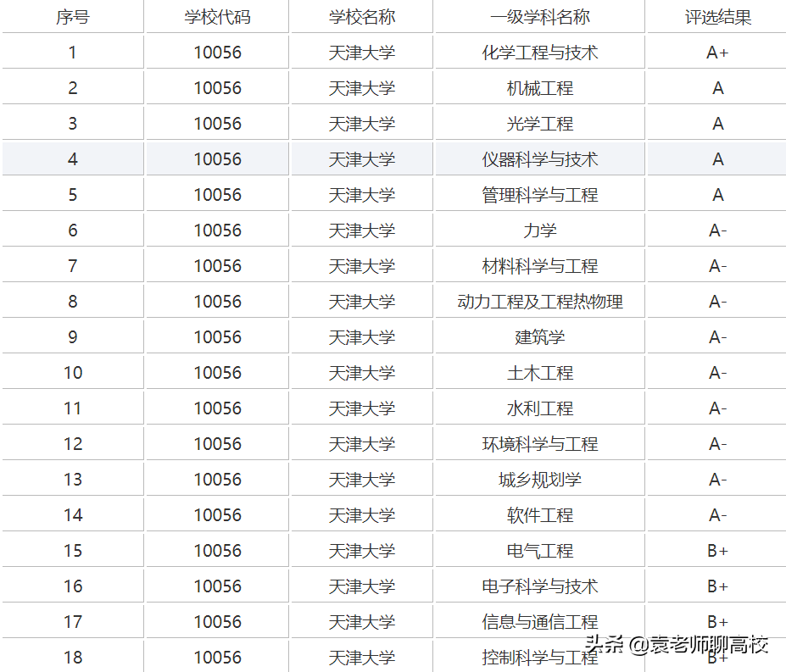
Task: Open the 袁老师聊高校 watermark link
Action: 678,643
